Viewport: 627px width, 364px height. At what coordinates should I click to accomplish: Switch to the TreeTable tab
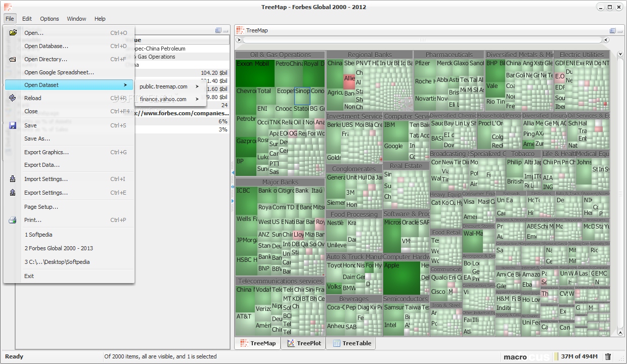pos(352,343)
